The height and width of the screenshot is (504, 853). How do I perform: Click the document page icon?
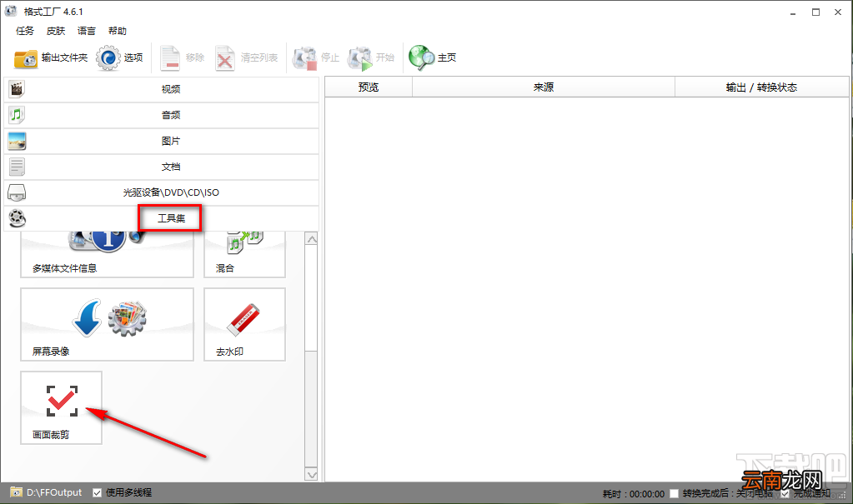(17, 167)
